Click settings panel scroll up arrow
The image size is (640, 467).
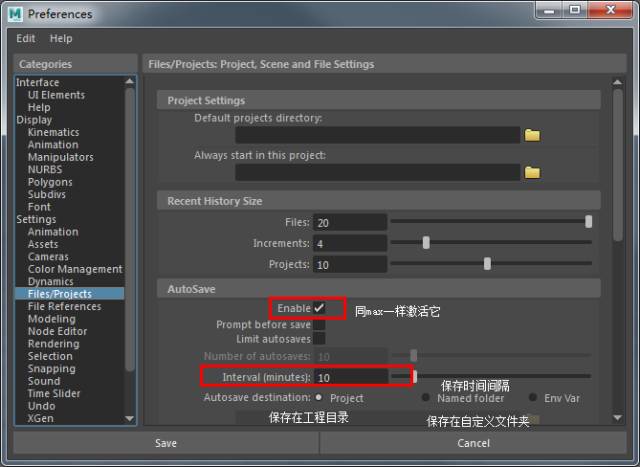coord(618,82)
